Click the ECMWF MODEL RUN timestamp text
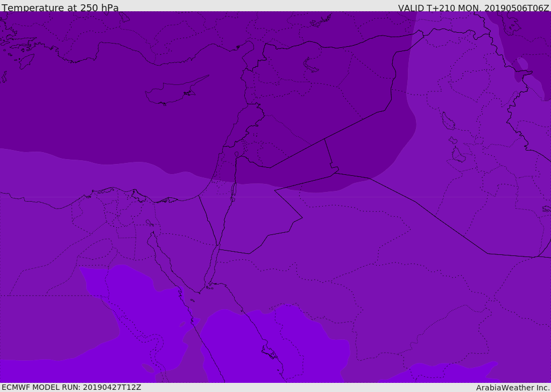The image size is (551, 392). click(71, 387)
